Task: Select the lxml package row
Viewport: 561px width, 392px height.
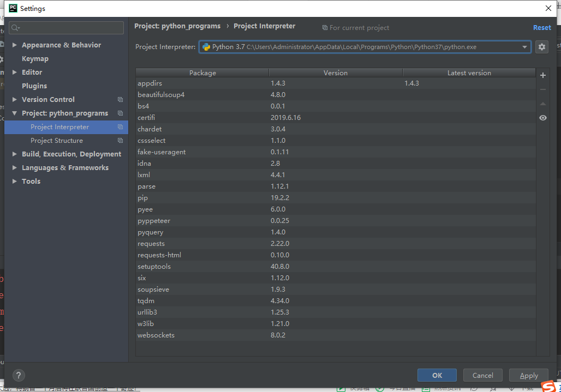Action: click(336, 175)
